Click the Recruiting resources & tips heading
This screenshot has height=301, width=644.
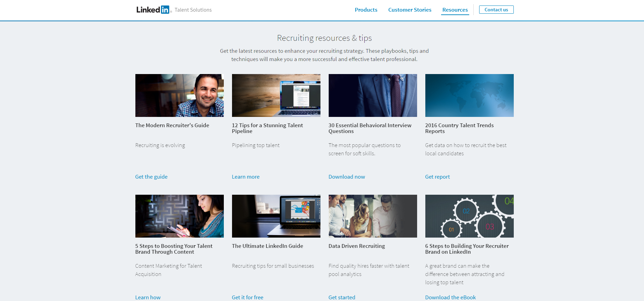point(324,38)
